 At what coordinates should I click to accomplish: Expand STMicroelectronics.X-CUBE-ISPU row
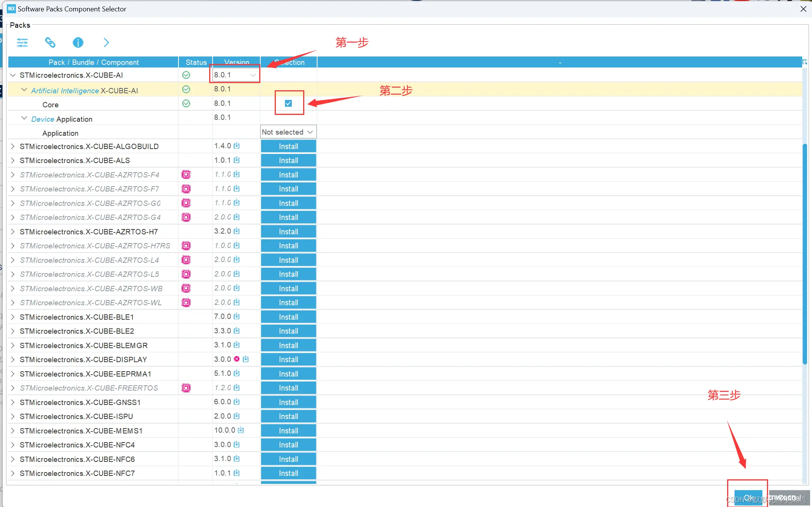13,416
